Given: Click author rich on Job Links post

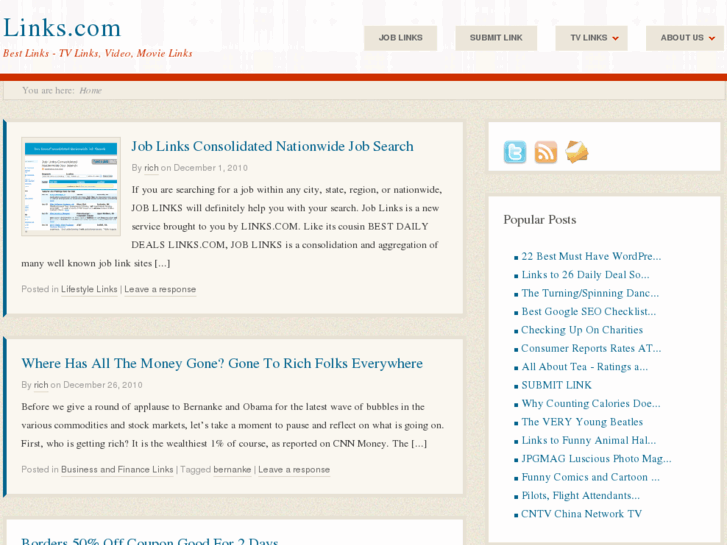Looking at the screenshot, I should (x=151, y=168).
